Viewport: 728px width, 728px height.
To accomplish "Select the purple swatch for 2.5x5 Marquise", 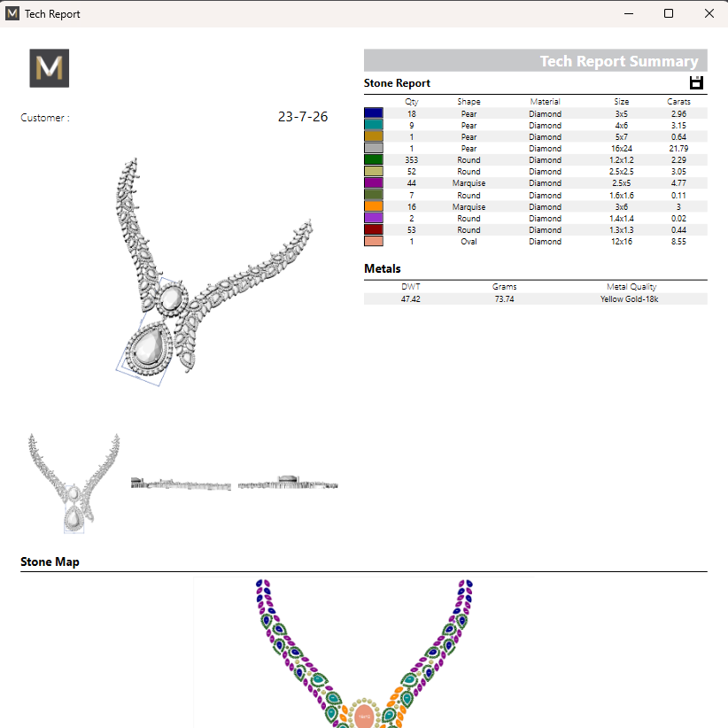I will tap(373, 183).
